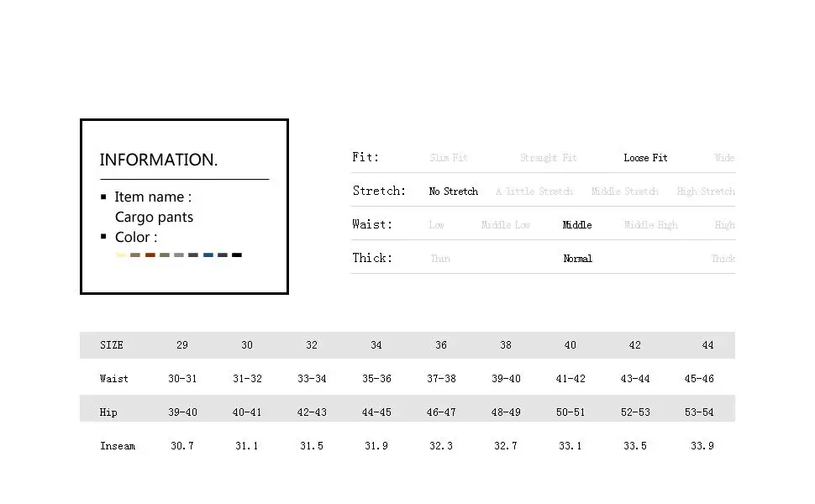The width and height of the screenshot is (815, 504).
Task: Choose the khaki brown color swatch
Action: pos(135,255)
